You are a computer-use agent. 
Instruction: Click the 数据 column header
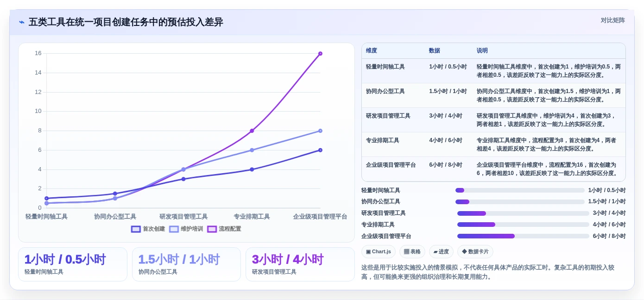[435, 50]
